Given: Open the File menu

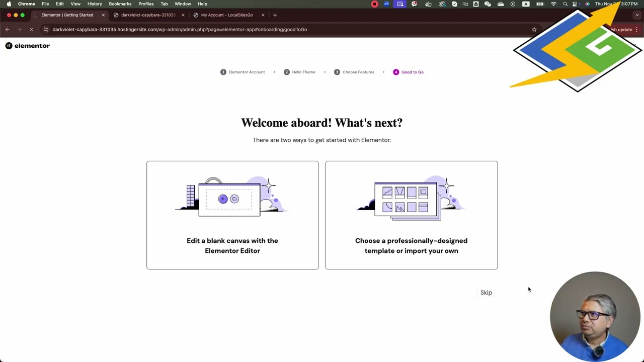Looking at the screenshot, I should coord(45,4).
